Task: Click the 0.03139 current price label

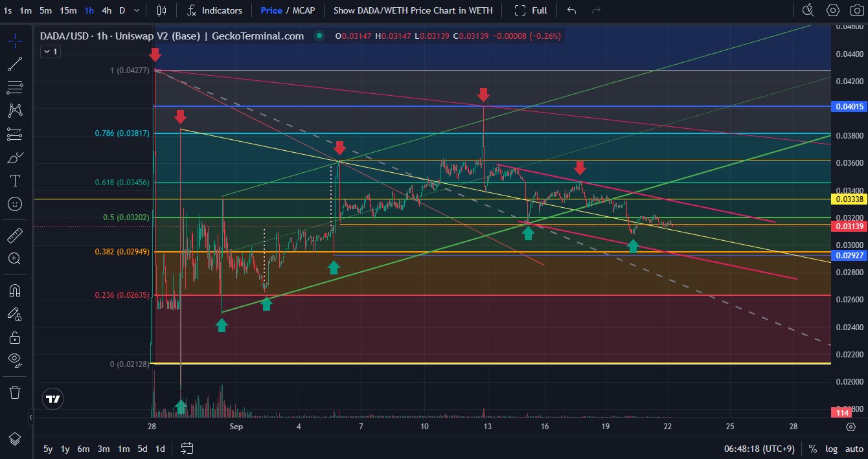Action: point(849,226)
